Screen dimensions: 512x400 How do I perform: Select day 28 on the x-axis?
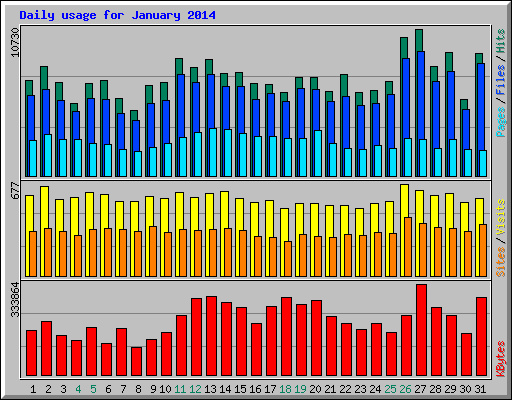coord(435,389)
